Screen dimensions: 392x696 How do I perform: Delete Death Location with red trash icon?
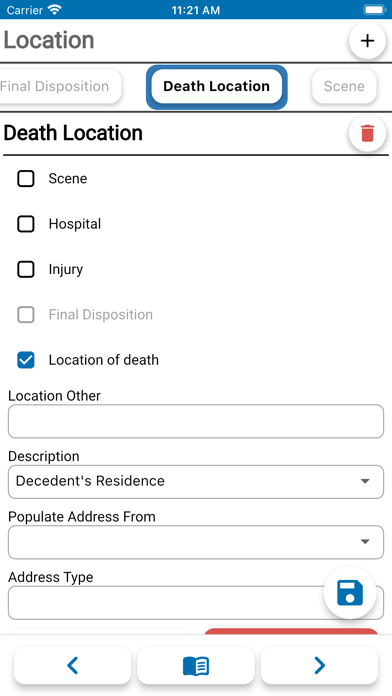367,133
